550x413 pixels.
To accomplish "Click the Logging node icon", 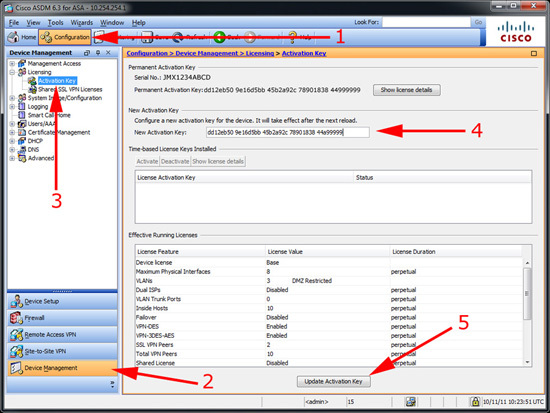I will tap(22, 106).
